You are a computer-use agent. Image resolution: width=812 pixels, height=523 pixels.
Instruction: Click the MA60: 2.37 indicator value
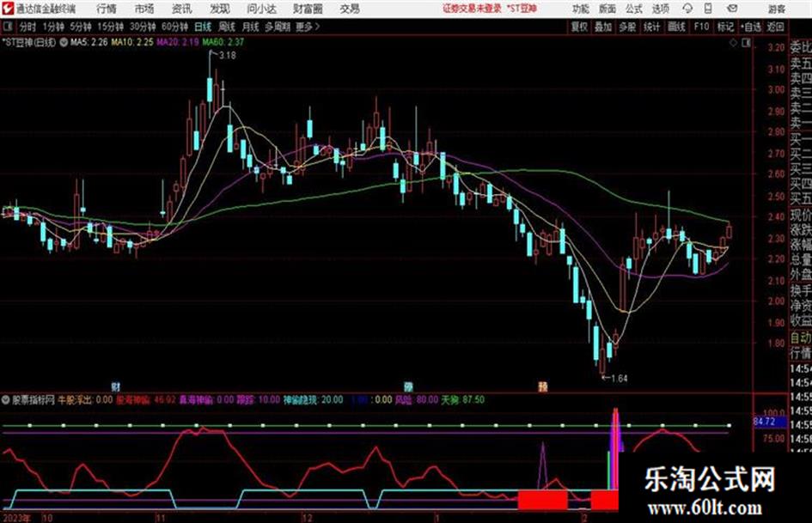[x=223, y=42]
